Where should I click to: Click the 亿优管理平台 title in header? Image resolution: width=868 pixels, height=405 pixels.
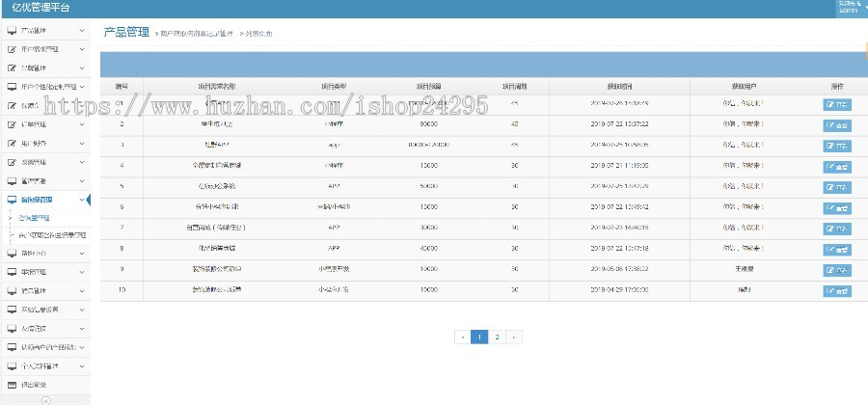coord(41,9)
